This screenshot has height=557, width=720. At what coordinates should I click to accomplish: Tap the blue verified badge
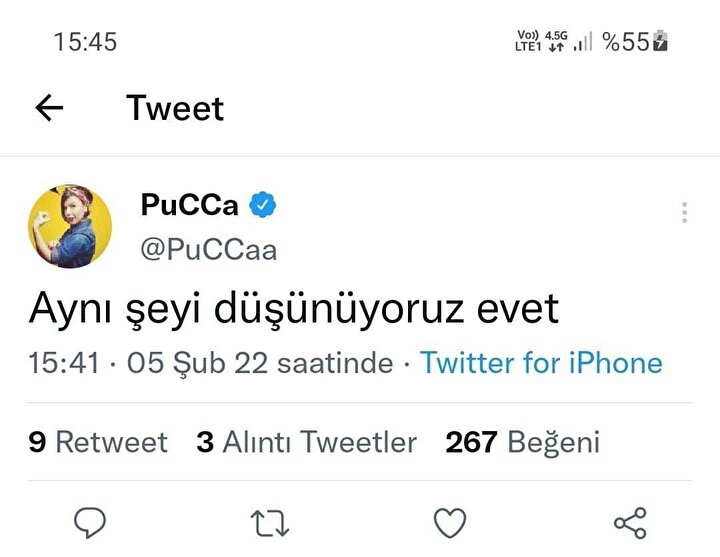pyautogui.click(x=262, y=205)
